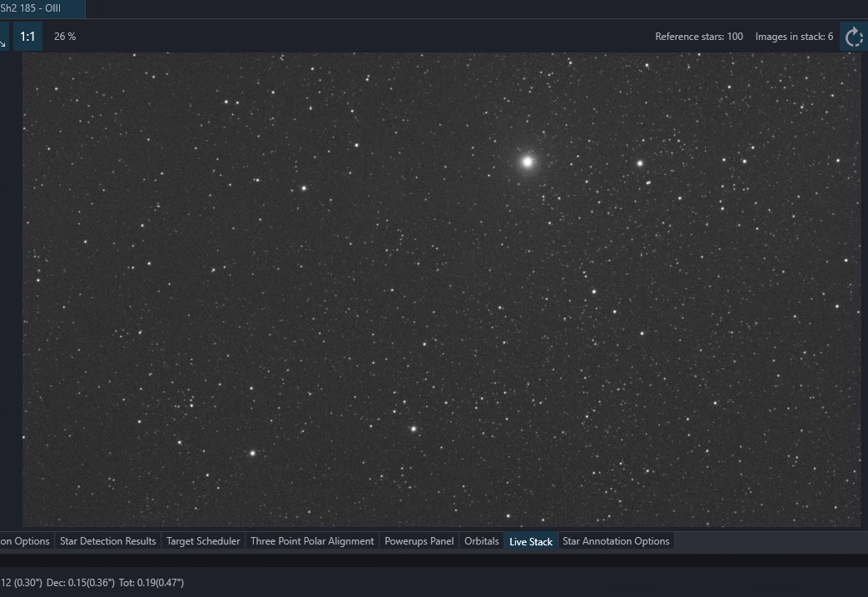Switch to the Target Scheduler tab

point(203,541)
